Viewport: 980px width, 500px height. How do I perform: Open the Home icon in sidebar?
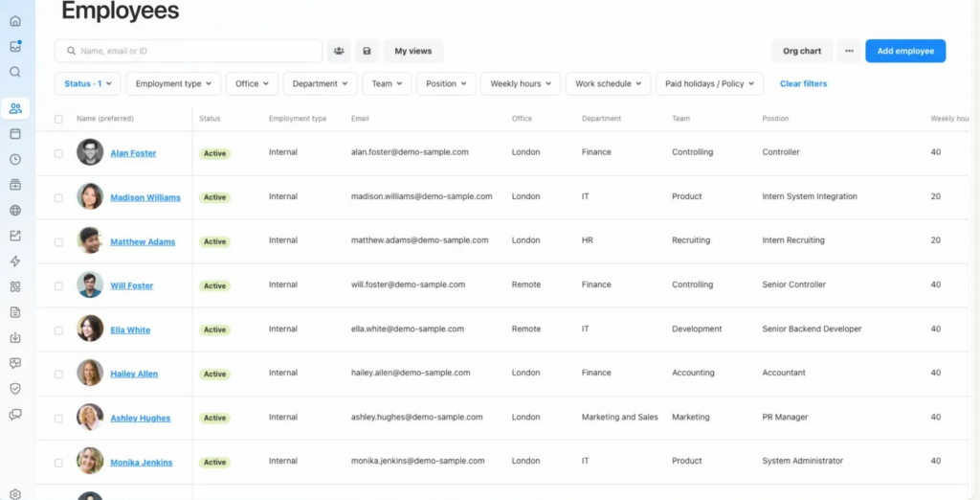15,21
